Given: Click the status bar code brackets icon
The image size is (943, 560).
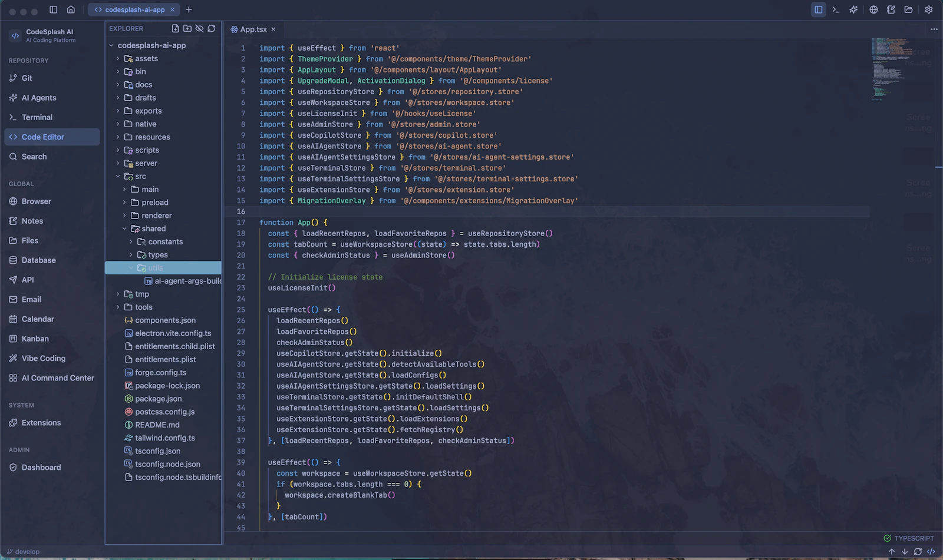Looking at the screenshot, I should (931, 552).
